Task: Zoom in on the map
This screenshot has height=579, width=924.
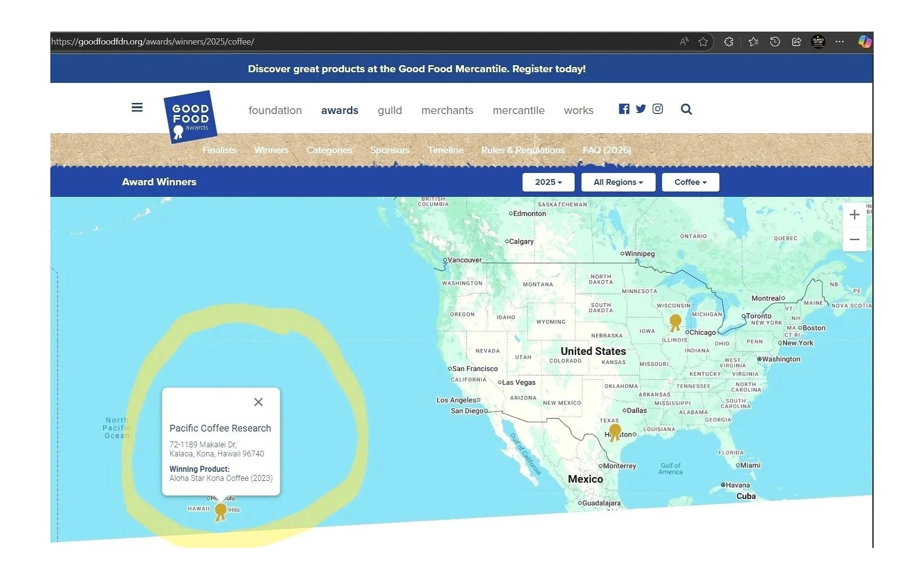Action: pos(855,215)
